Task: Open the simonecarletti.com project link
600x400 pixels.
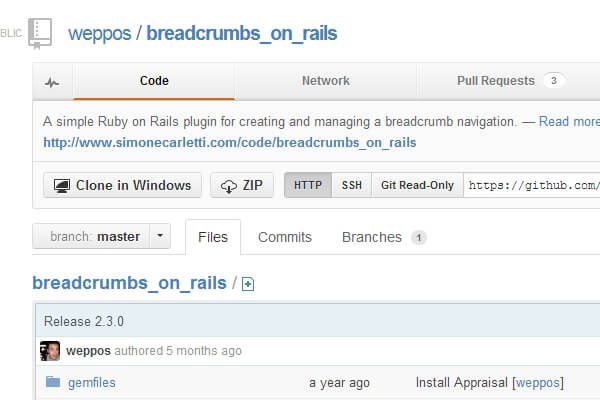Action: coord(229,142)
